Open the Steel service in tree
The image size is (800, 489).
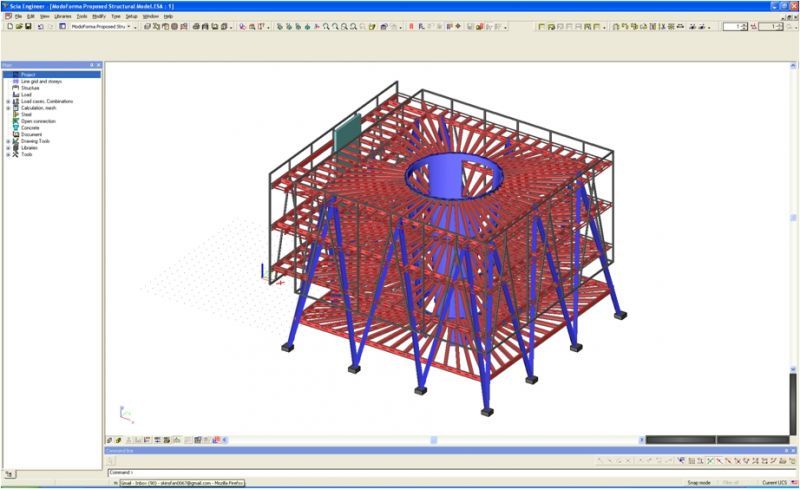[25, 114]
